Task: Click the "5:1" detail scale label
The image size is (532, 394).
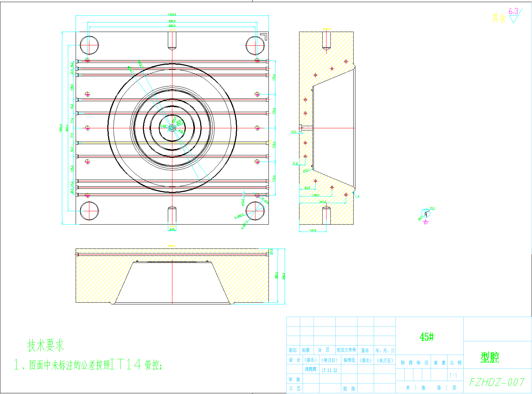Action: [x=426, y=223]
